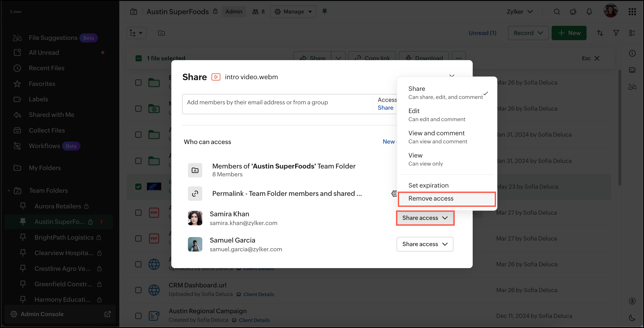This screenshot has width=644, height=328.
Task: Click the announcements megaphone icon
Action: click(x=573, y=12)
